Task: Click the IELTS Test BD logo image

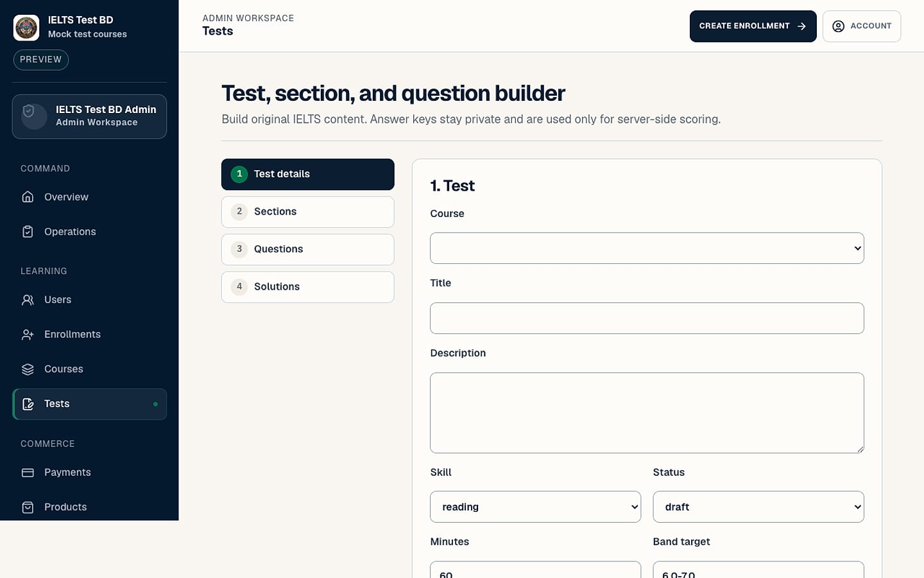Action: click(x=26, y=28)
